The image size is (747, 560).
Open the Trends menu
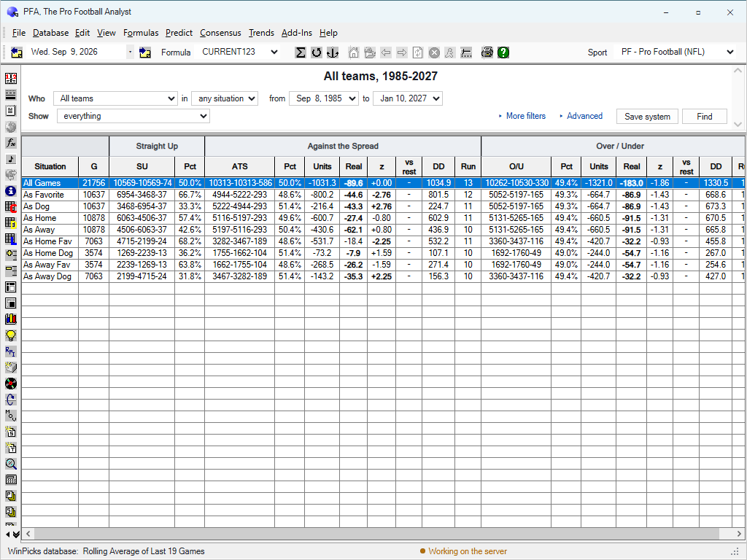coord(261,33)
